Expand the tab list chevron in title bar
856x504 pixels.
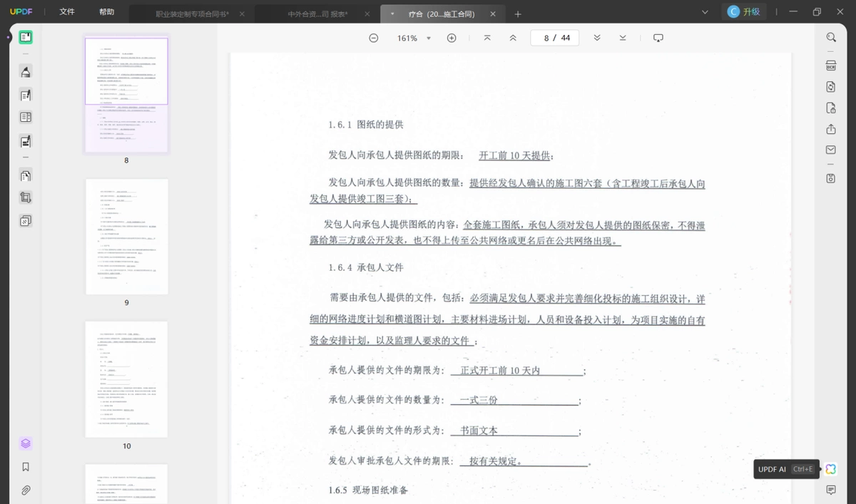point(705,12)
